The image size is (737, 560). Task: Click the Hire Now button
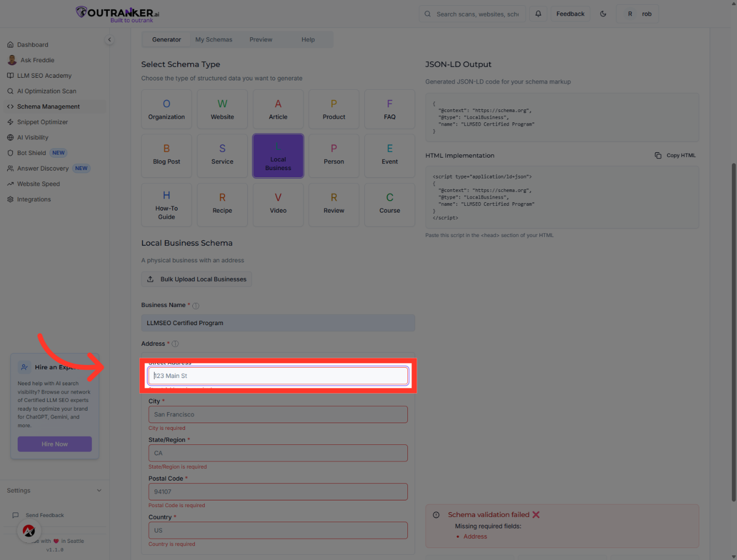tap(54, 444)
